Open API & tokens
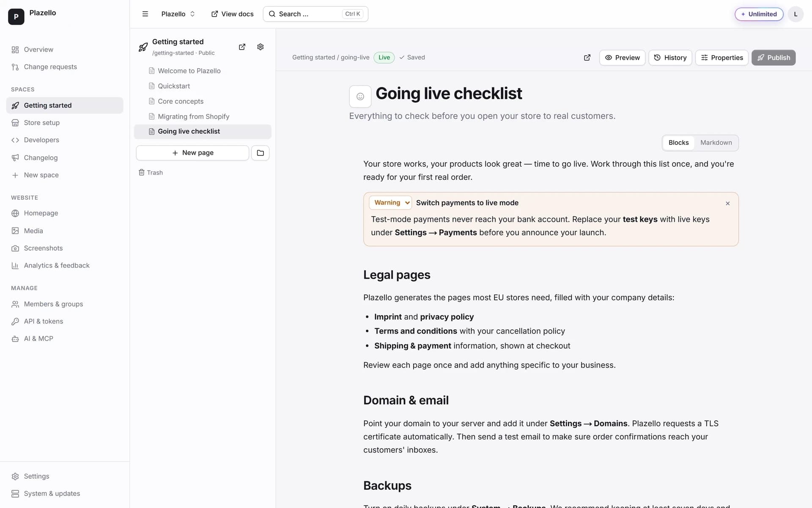The height and width of the screenshot is (508, 812). 65,322
